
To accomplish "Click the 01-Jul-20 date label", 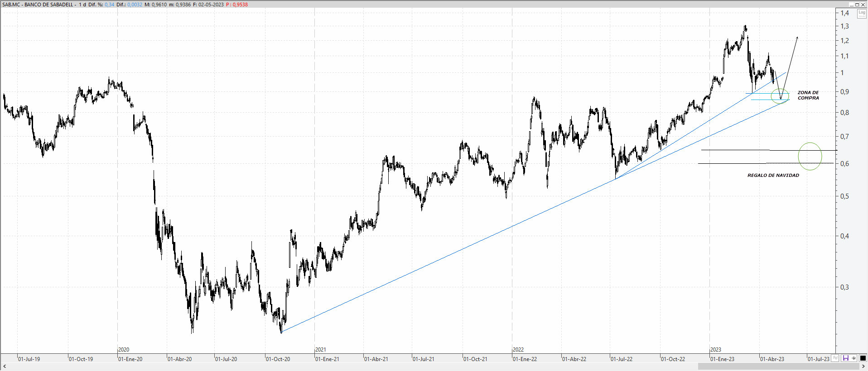I will click(x=226, y=359).
